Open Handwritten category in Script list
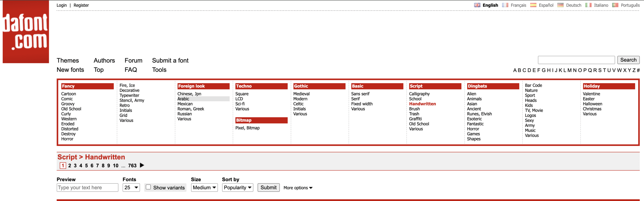Viewport: 644px width, 201px height. (x=422, y=104)
